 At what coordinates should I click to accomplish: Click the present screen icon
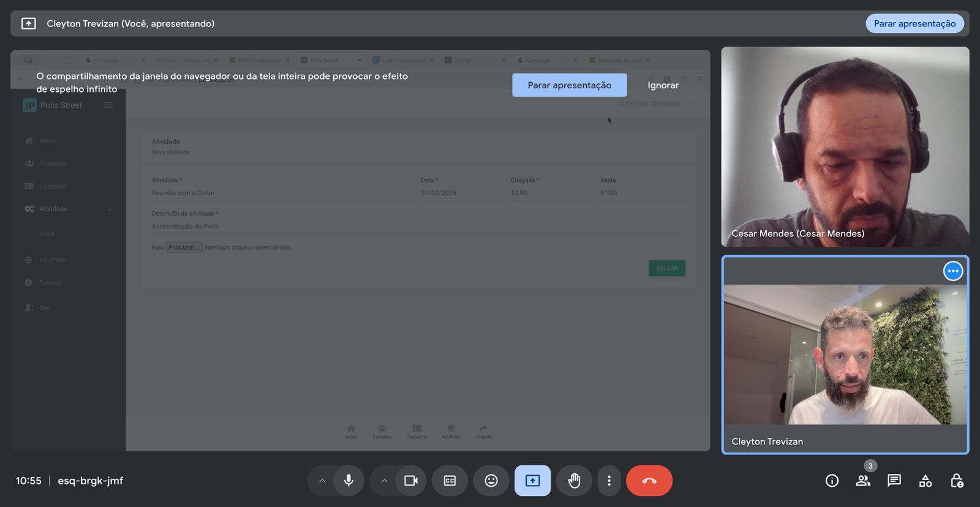532,481
